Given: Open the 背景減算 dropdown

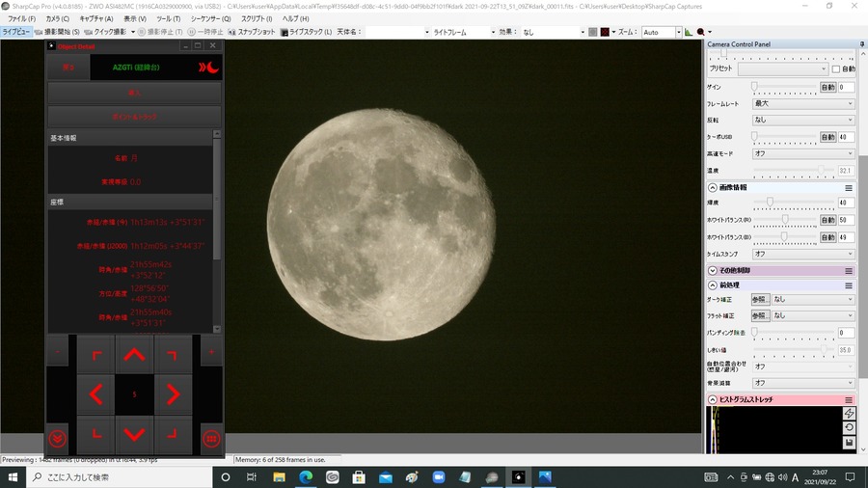Looking at the screenshot, I should pos(803,383).
